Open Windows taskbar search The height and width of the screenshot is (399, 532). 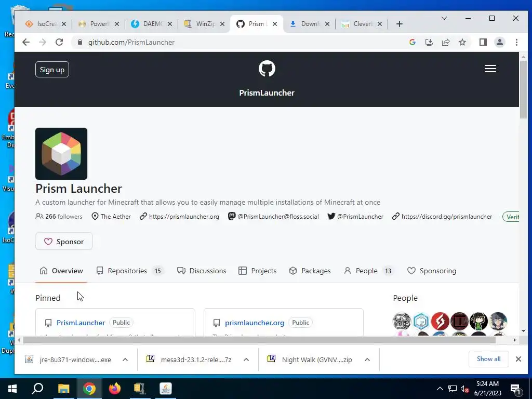37,389
